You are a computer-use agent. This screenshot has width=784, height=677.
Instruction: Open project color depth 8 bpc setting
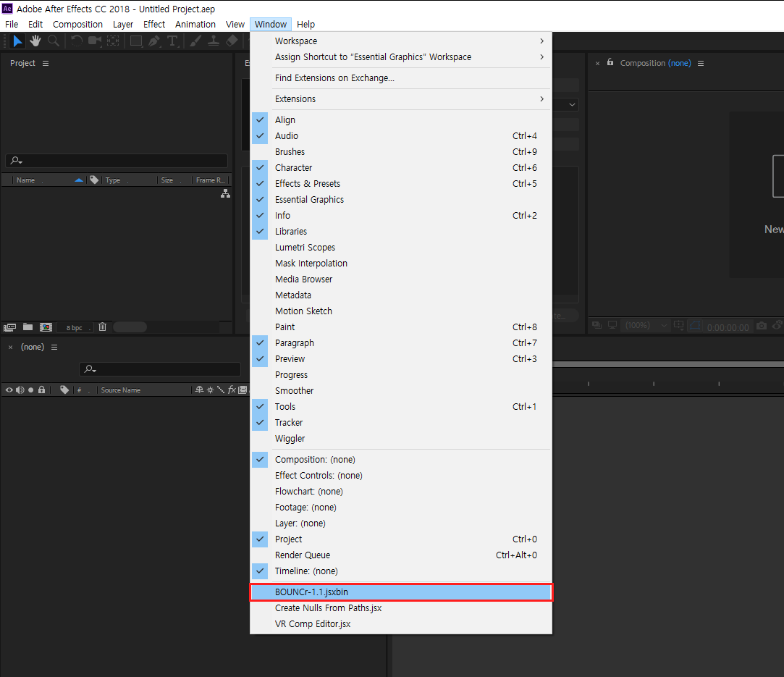click(x=75, y=328)
